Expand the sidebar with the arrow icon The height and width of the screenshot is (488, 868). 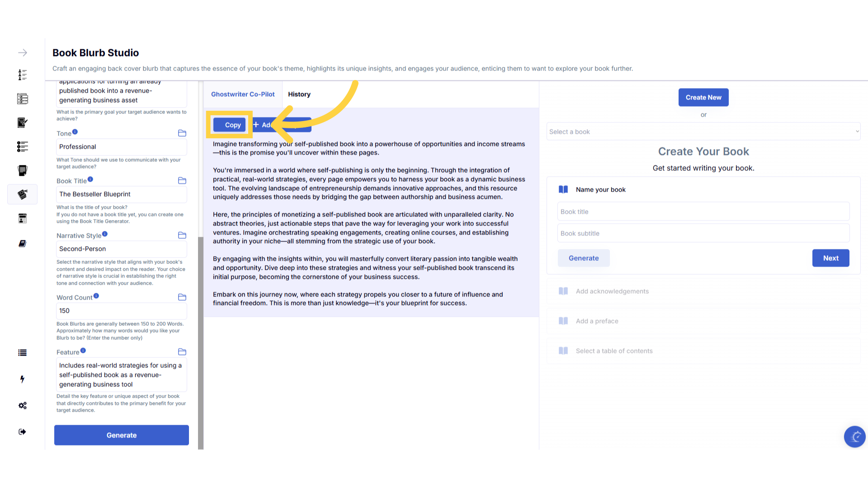[x=23, y=53]
